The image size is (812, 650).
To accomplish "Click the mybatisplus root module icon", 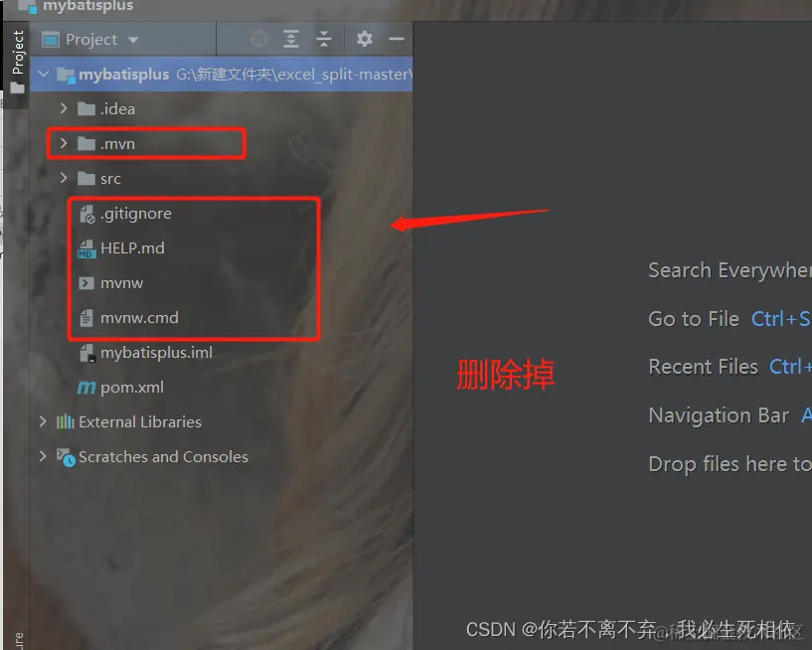I will 66,76.
